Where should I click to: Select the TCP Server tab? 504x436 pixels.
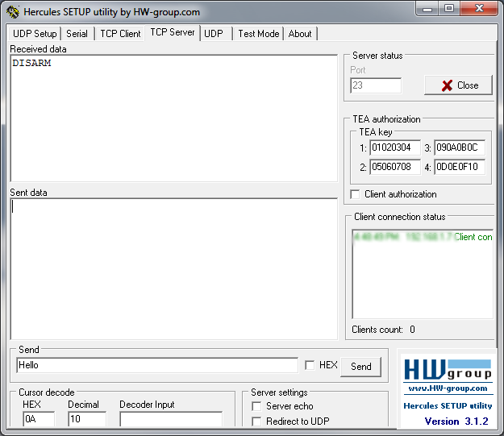point(173,32)
